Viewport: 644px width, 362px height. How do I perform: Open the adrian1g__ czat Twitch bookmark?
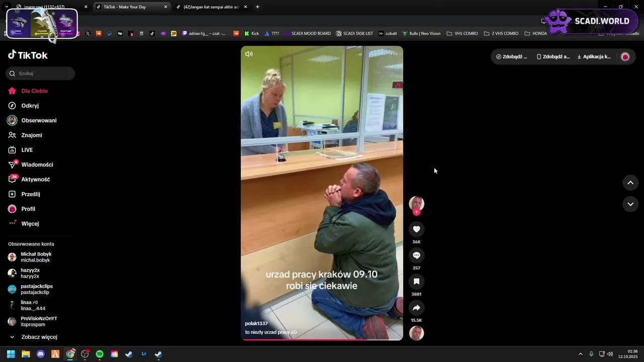[204, 34]
